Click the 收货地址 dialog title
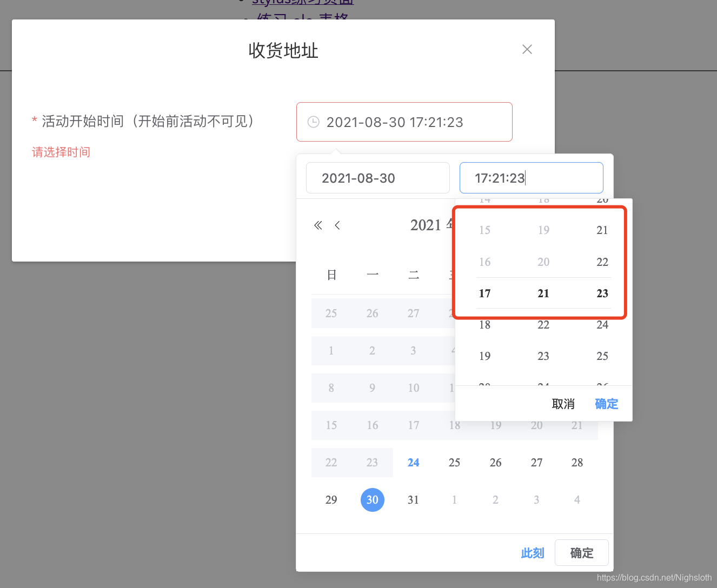This screenshot has height=588, width=717. (x=283, y=50)
